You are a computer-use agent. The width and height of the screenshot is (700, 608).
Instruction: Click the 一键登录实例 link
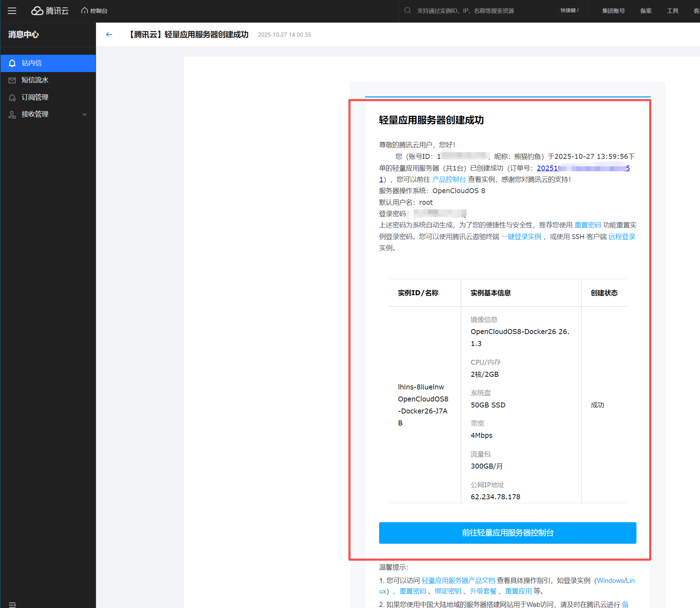[521, 237]
